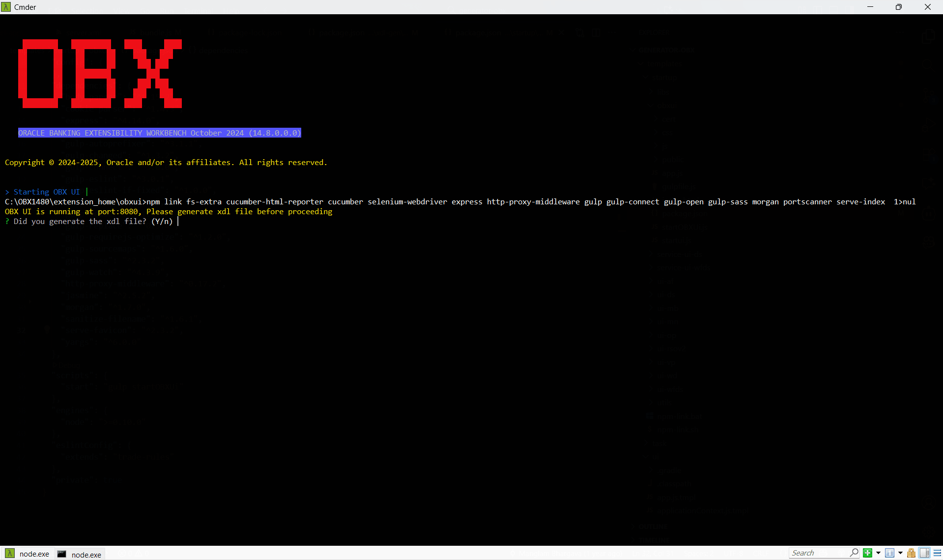Click the 'Did you generate the xdl file?' prompt
This screenshot has width=943, height=560.
click(x=89, y=222)
